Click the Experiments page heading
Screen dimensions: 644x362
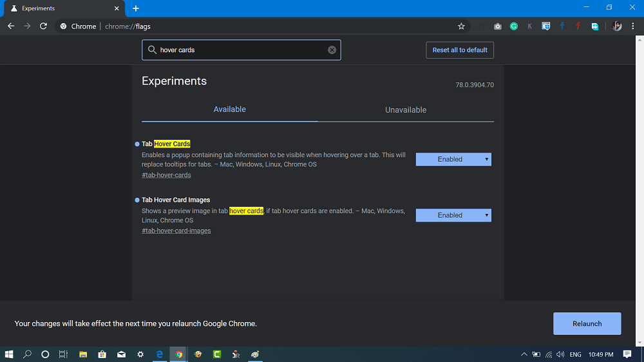pyautogui.click(x=174, y=81)
